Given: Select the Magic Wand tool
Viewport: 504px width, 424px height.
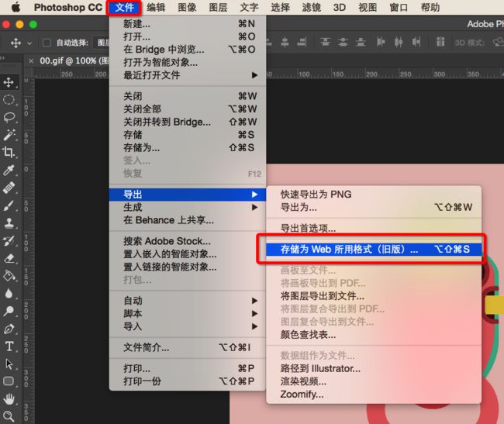Looking at the screenshot, I should (x=9, y=135).
